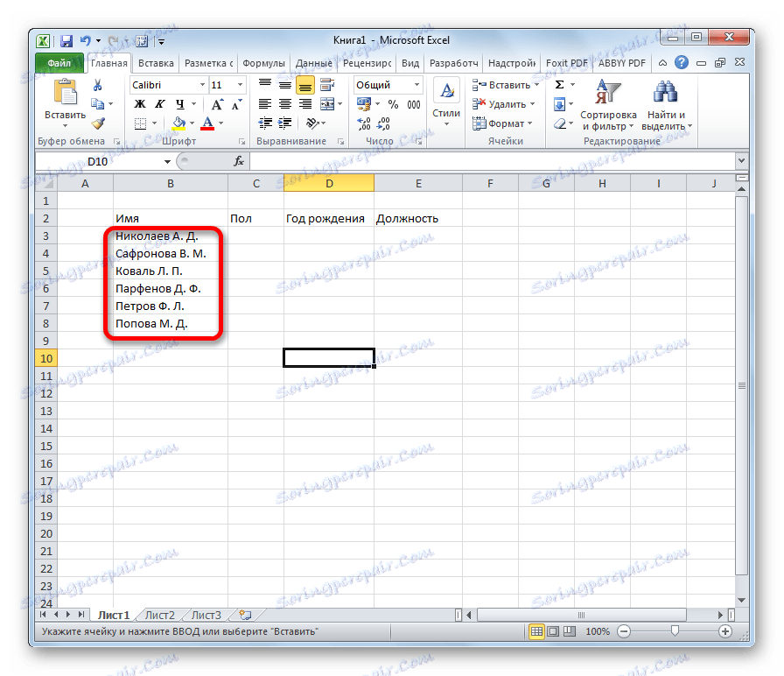
Task: Click Формат in Ячейки group
Action: point(502,123)
